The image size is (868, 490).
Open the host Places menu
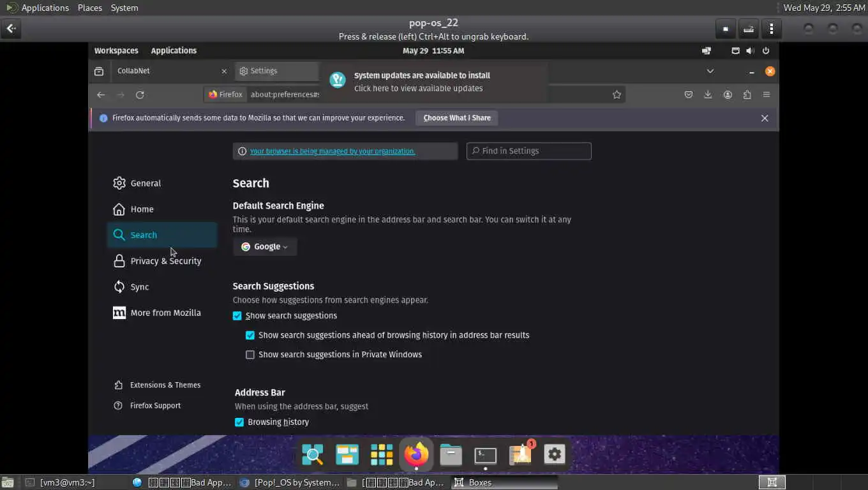pos(90,8)
